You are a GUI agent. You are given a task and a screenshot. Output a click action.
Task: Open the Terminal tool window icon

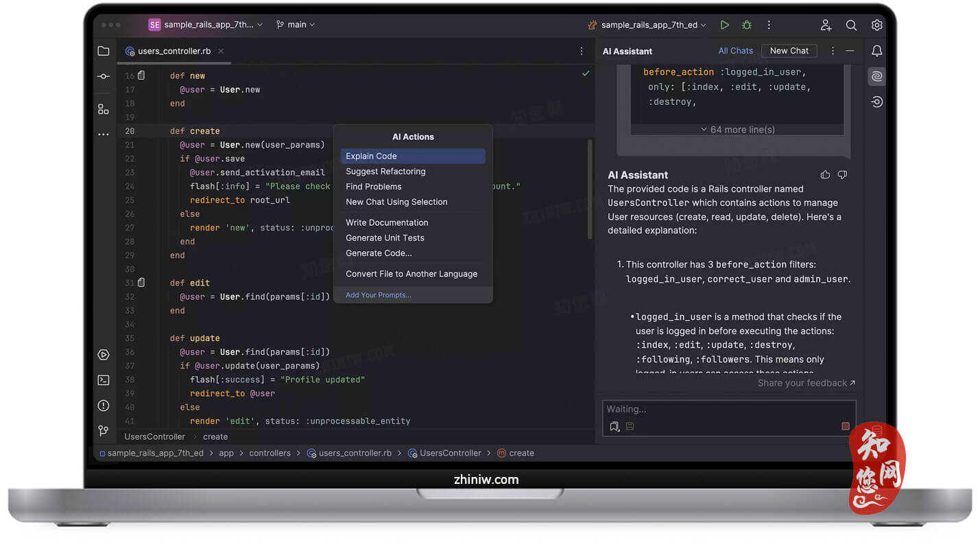104,380
